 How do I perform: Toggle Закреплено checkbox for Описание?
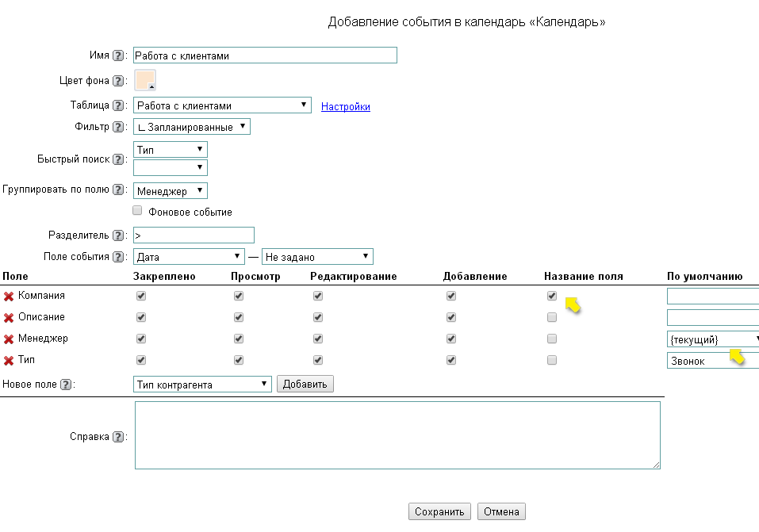(x=141, y=317)
